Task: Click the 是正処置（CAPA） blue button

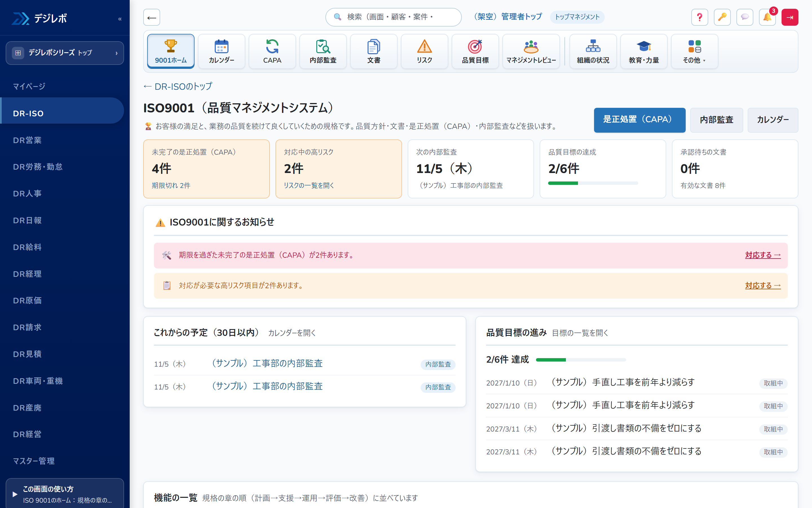Action: (x=639, y=120)
